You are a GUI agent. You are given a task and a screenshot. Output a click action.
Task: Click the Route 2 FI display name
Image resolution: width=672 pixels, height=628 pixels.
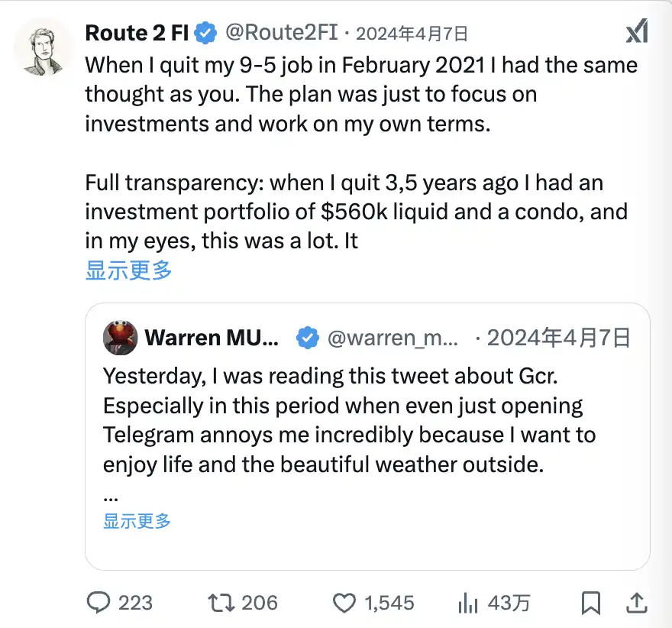pos(137,33)
